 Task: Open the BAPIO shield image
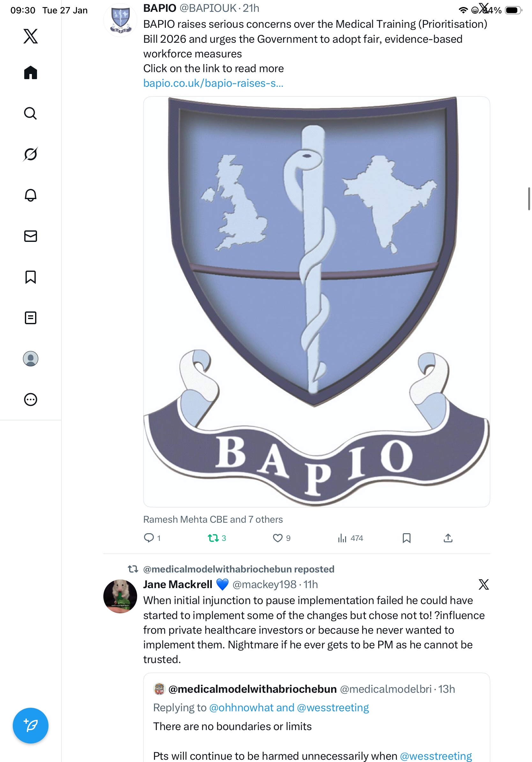click(x=316, y=301)
